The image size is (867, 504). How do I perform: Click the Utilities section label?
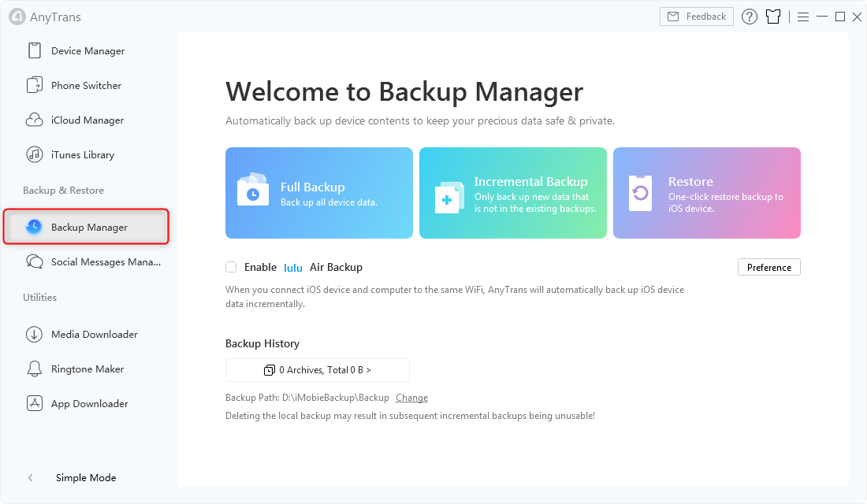coord(40,298)
